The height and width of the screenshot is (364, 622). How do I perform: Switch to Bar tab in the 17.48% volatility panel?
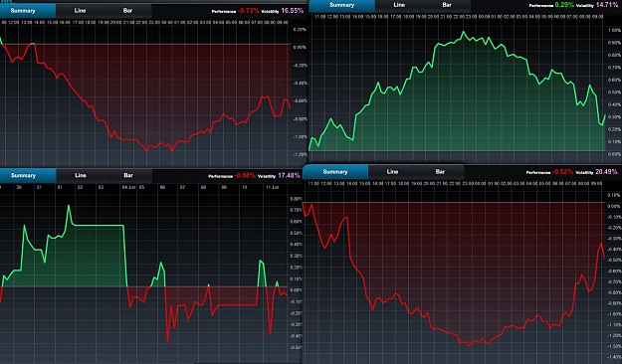[x=128, y=175]
